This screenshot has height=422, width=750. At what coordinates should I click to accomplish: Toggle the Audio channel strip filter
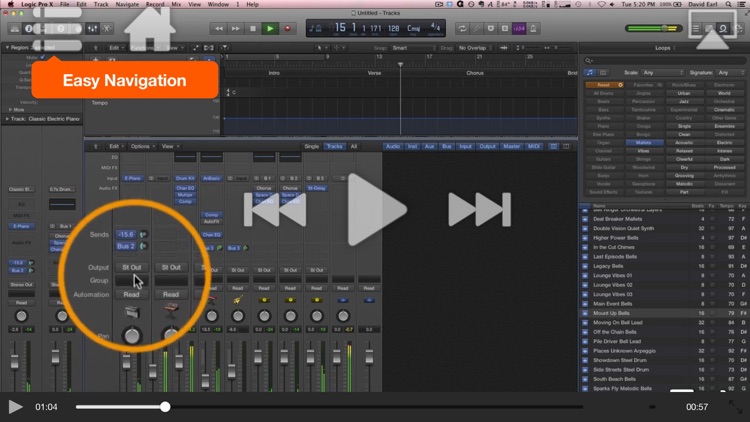393,146
